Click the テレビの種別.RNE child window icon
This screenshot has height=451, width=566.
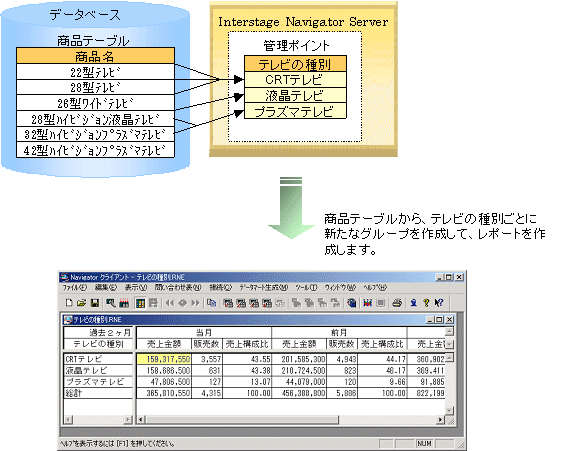click(68, 320)
